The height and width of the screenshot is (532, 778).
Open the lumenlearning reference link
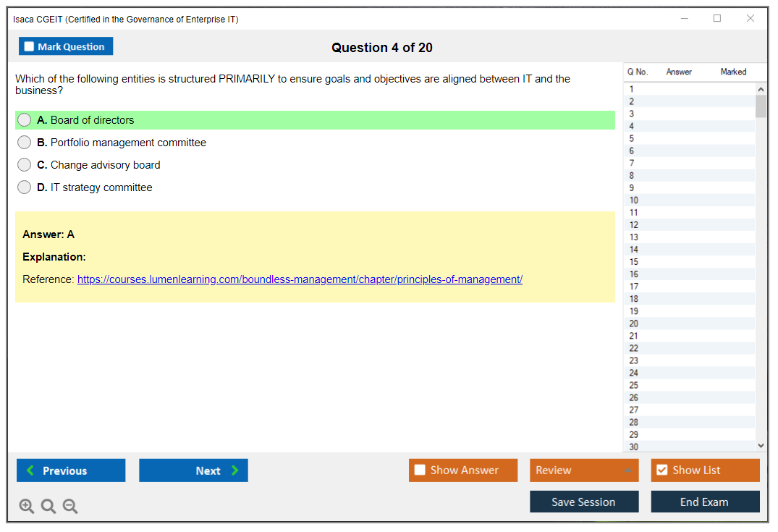300,279
